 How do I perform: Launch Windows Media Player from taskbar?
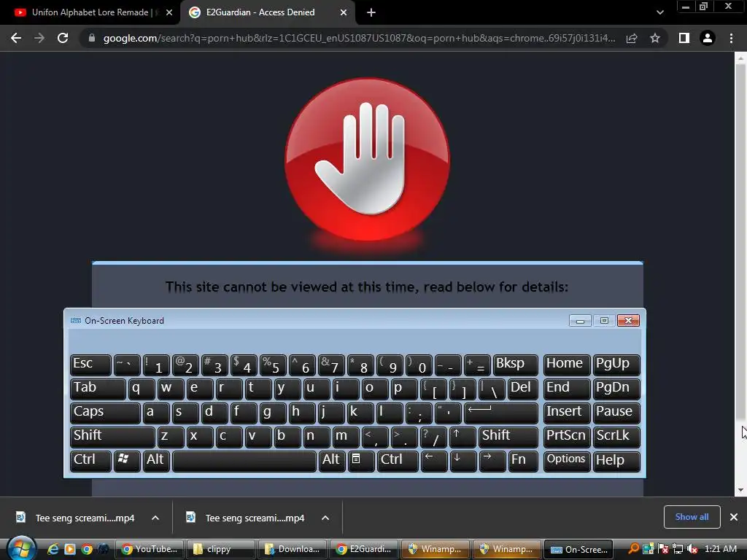click(70, 549)
